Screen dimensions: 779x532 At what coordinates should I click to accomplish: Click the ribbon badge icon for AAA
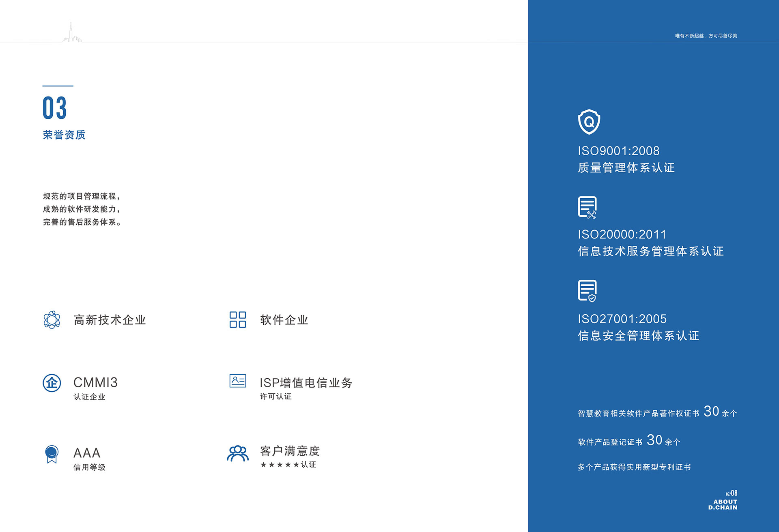click(52, 454)
